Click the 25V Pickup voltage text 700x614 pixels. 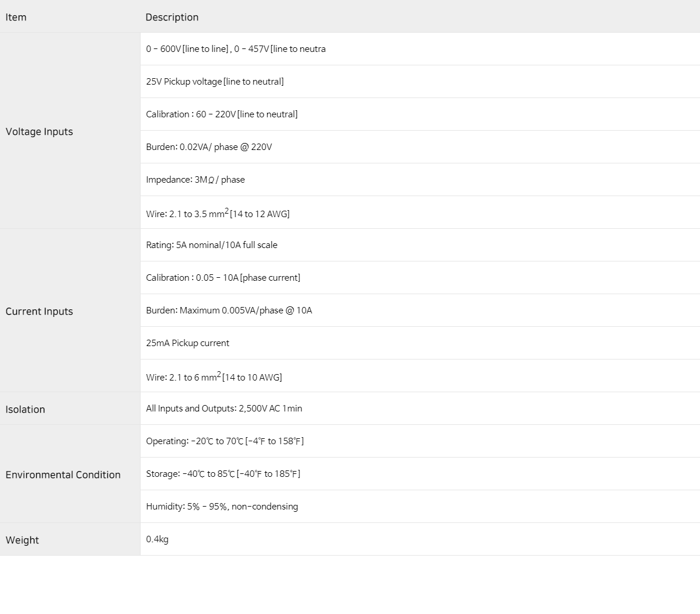coord(215,82)
